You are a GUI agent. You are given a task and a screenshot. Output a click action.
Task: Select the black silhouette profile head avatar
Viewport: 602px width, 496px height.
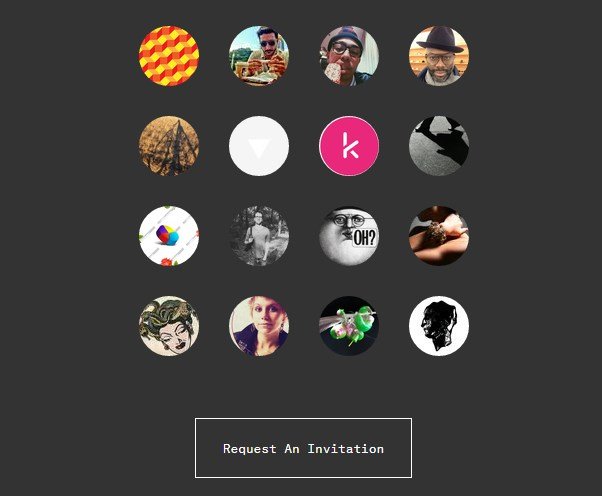coord(439,326)
